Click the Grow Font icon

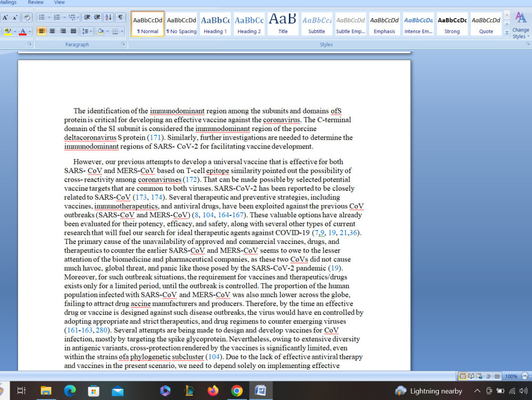[5, 18]
